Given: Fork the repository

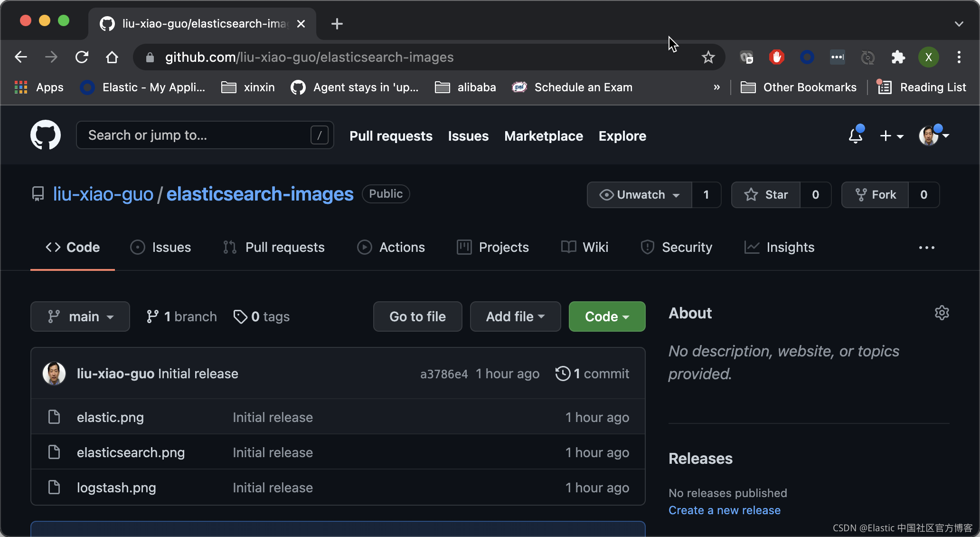Looking at the screenshot, I should 875,195.
